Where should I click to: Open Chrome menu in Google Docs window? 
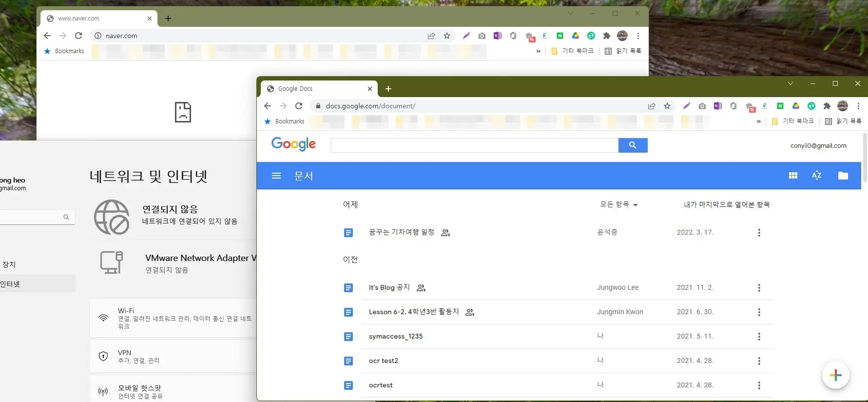pyautogui.click(x=858, y=106)
